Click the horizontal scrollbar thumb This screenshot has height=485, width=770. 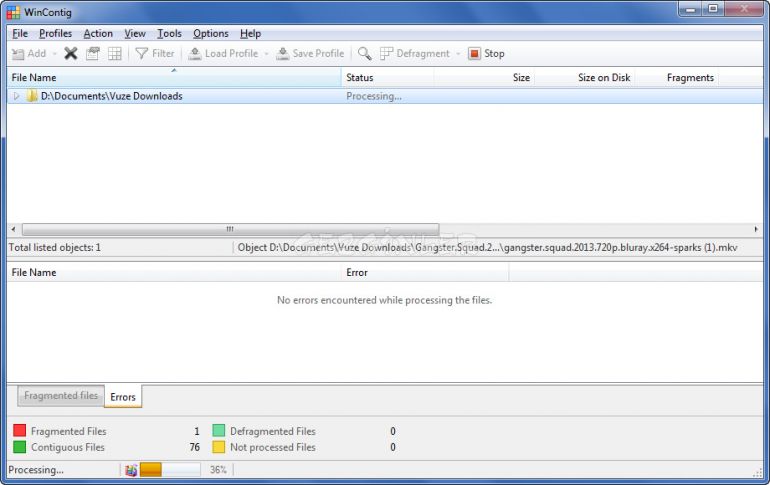point(230,229)
